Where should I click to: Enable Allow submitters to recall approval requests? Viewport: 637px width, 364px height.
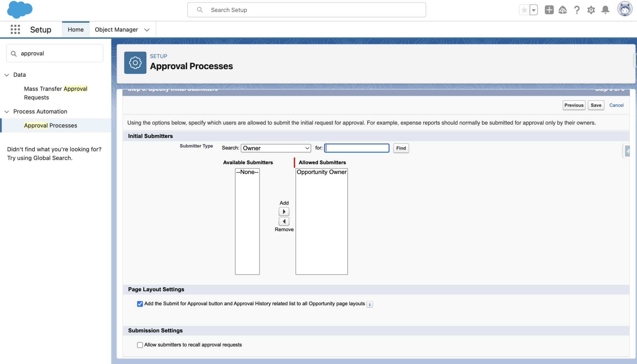tap(140, 345)
